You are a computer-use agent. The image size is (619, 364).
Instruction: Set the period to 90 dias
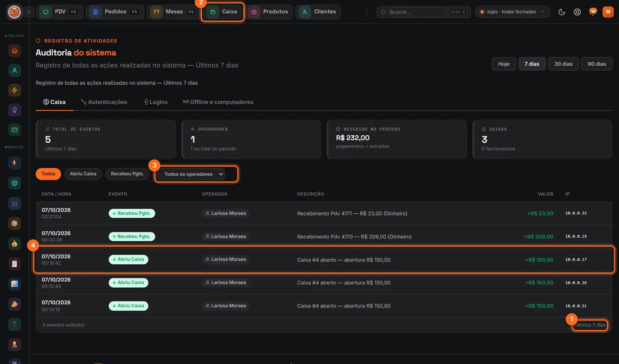[x=597, y=64]
